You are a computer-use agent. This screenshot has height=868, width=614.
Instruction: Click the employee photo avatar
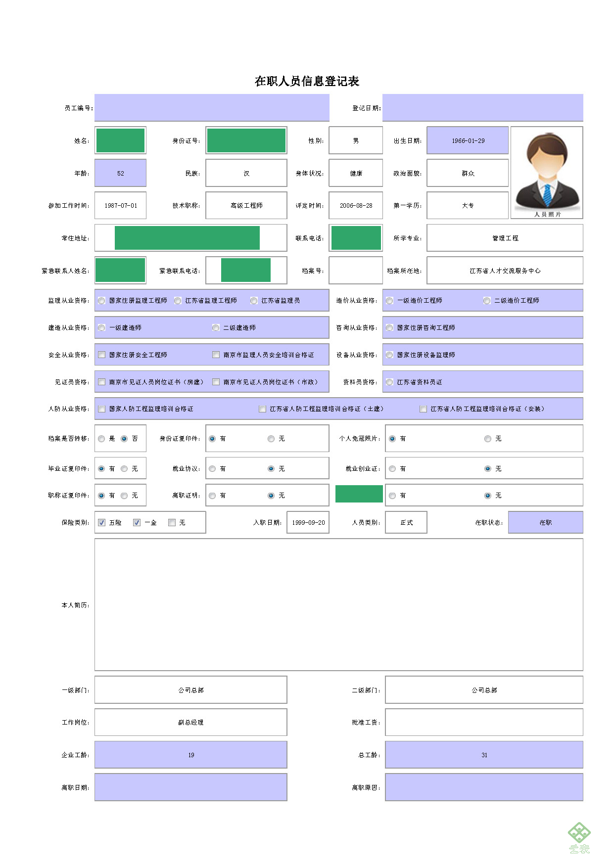pos(547,172)
